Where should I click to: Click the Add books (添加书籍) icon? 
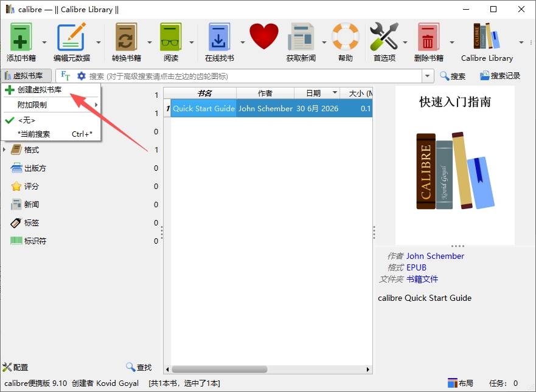tap(21, 37)
